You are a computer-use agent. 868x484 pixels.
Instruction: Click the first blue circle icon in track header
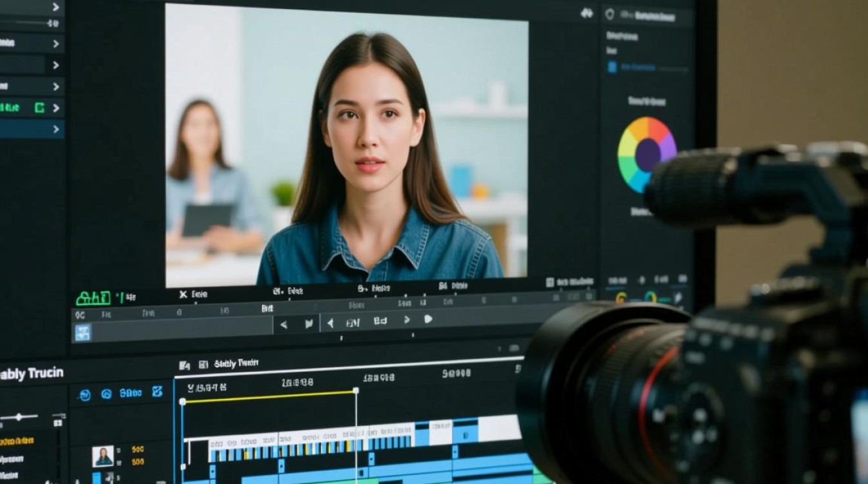click(84, 394)
